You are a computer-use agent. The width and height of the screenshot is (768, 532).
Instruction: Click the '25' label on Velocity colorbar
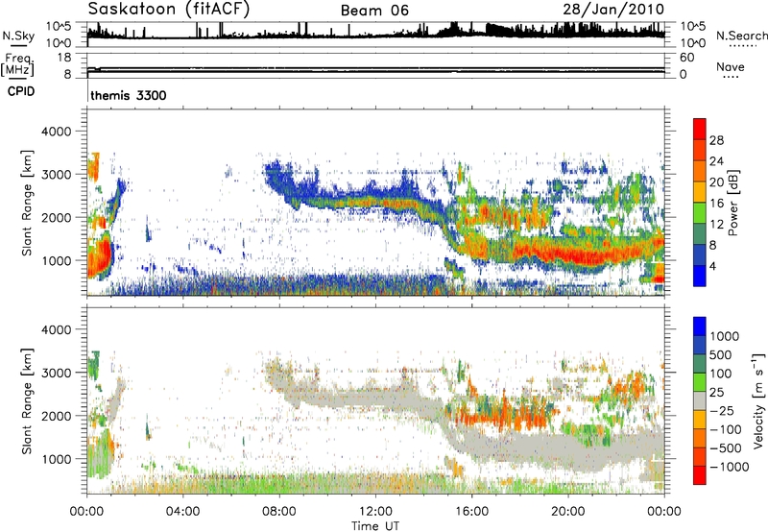click(716, 393)
